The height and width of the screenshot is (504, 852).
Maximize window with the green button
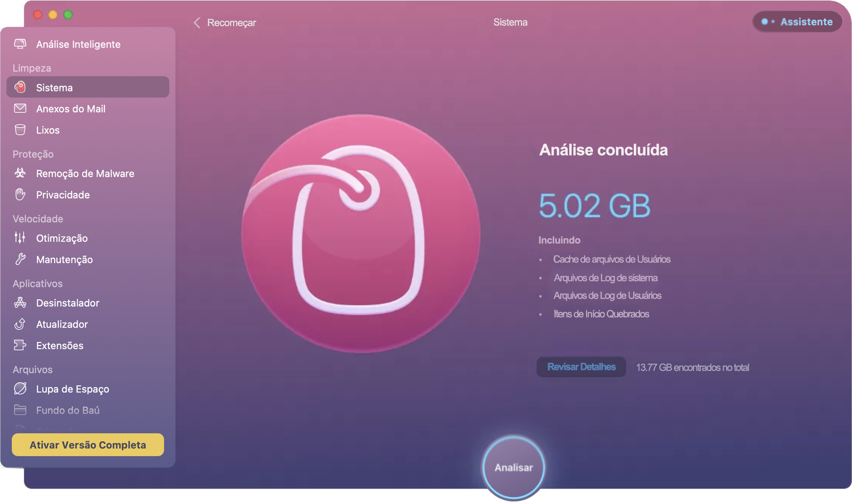pyautogui.click(x=68, y=14)
